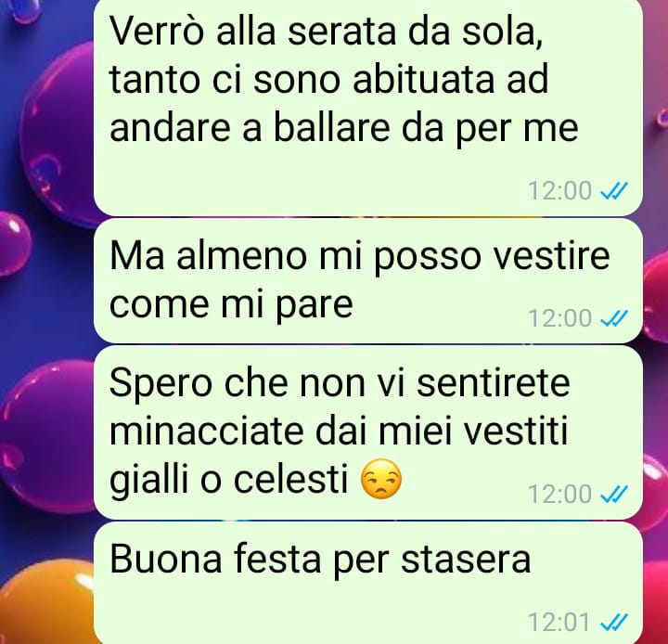
Task: Click the large purple bubble on wallpaper
Action: [58, 132]
